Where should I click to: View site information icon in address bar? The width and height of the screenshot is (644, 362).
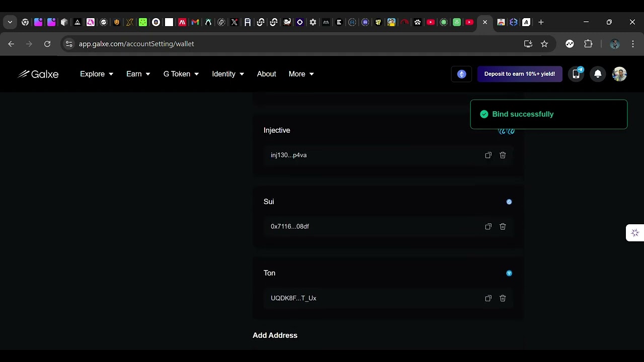point(69,44)
